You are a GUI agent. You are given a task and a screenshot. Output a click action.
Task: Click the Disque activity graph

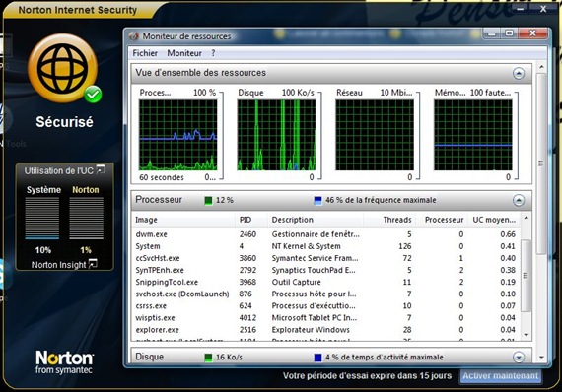click(276, 135)
